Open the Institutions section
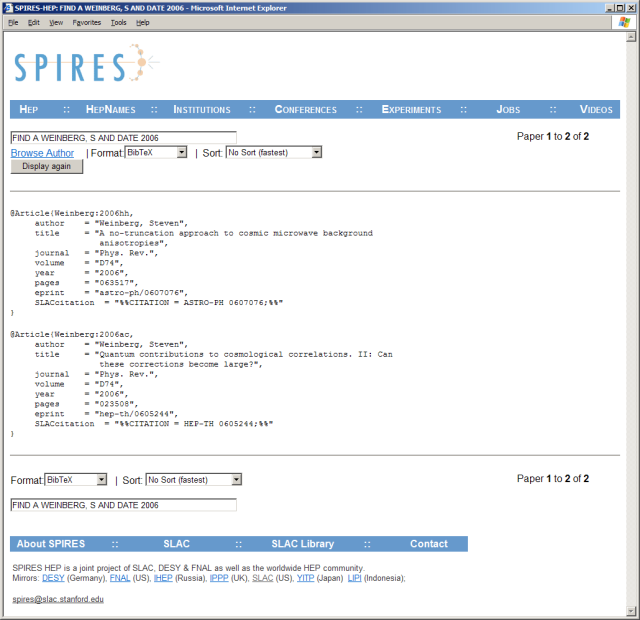Screen dimensions: 640x620 click(202, 109)
